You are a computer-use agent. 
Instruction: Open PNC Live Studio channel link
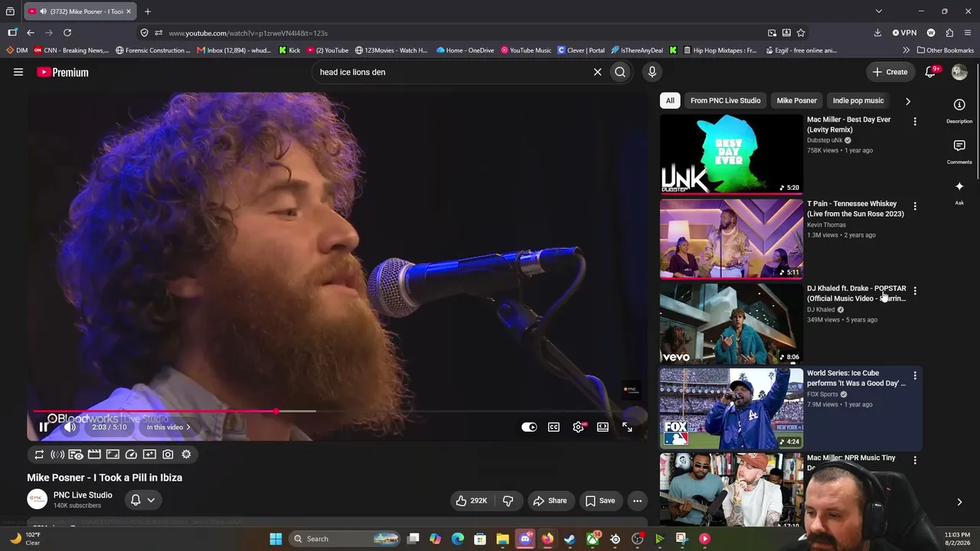pyautogui.click(x=83, y=495)
